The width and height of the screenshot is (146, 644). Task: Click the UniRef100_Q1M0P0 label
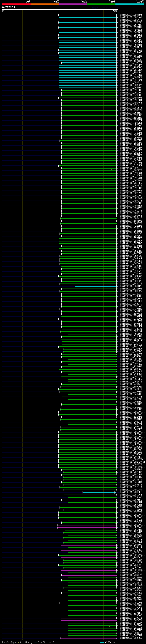(131, 40)
